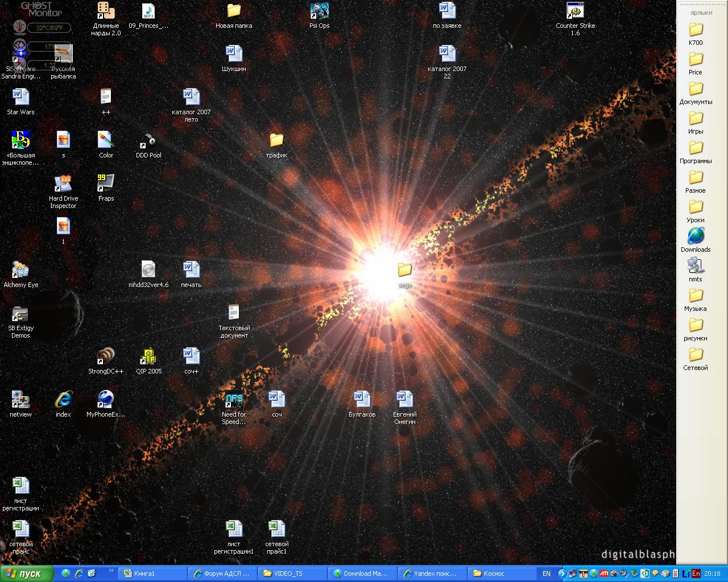The image size is (728, 582).
Task: Launch the Need for Speed shortcut
Action: (x=234, y=400)
